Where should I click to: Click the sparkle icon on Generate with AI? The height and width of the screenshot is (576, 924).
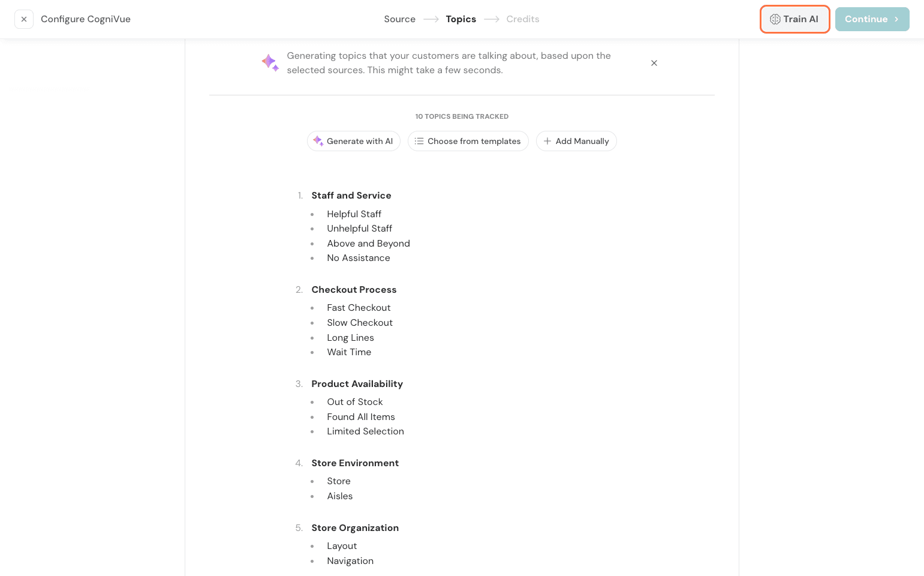tap(318, 141)
